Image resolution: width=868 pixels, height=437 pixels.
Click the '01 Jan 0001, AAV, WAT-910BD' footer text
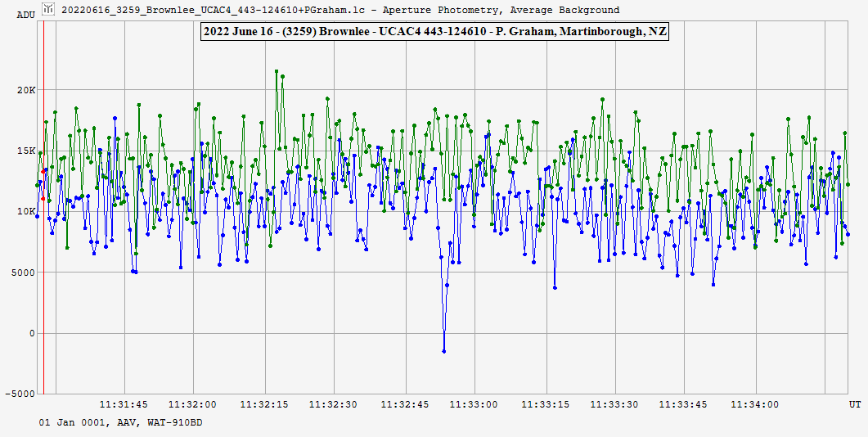[120, 423]
